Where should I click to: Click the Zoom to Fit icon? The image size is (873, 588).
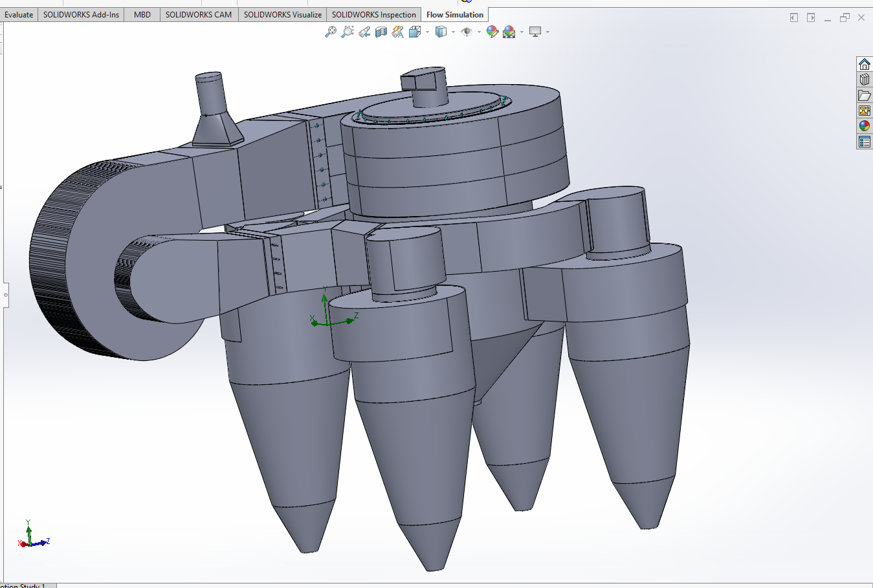[x=330, y=32]
